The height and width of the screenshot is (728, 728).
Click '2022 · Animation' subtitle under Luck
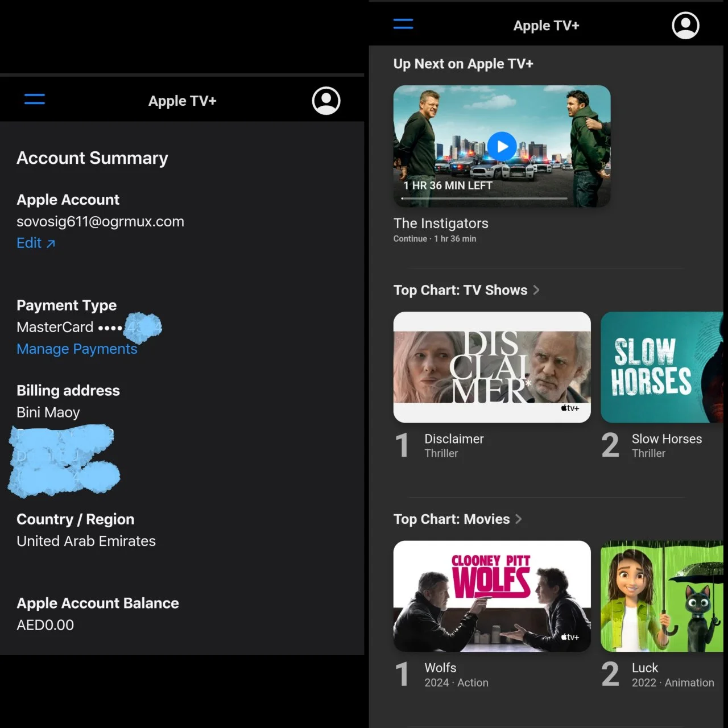pyautogui.click(x=673, y=682)
